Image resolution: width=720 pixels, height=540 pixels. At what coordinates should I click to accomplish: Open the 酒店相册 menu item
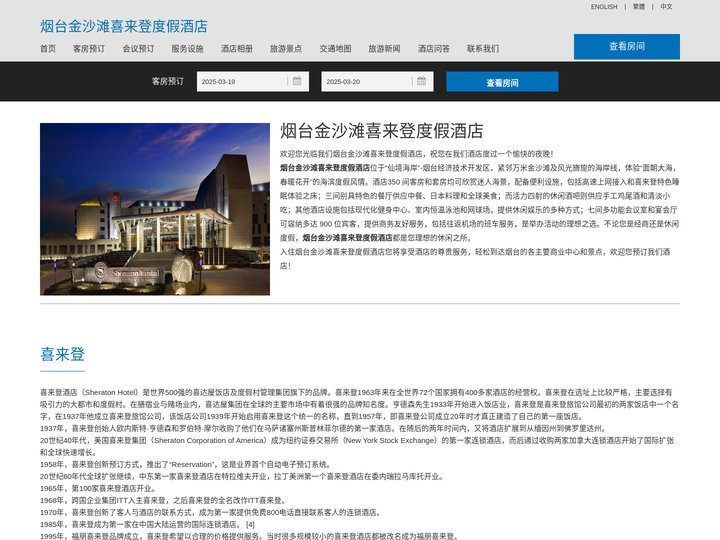236,49
